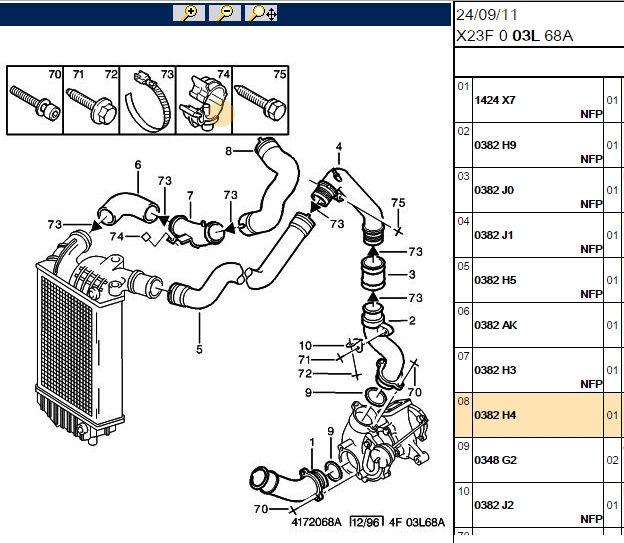Select part number 0382 H5 row
The width and height of the screenshot is (624, 543).
point(538,280)
